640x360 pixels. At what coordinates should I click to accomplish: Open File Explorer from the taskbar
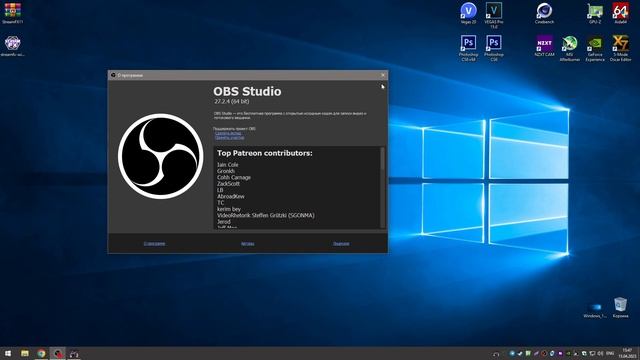(24, 353)
